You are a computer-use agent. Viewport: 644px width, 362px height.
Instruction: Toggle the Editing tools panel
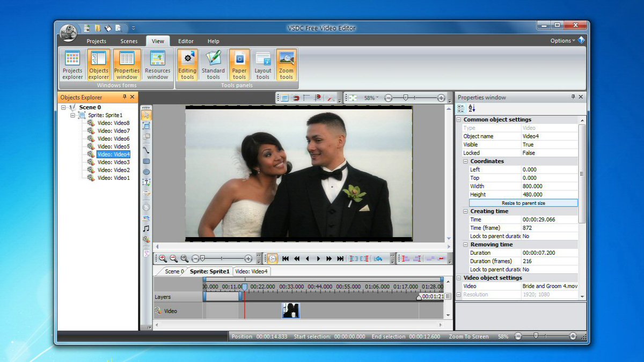click(187, 65)
